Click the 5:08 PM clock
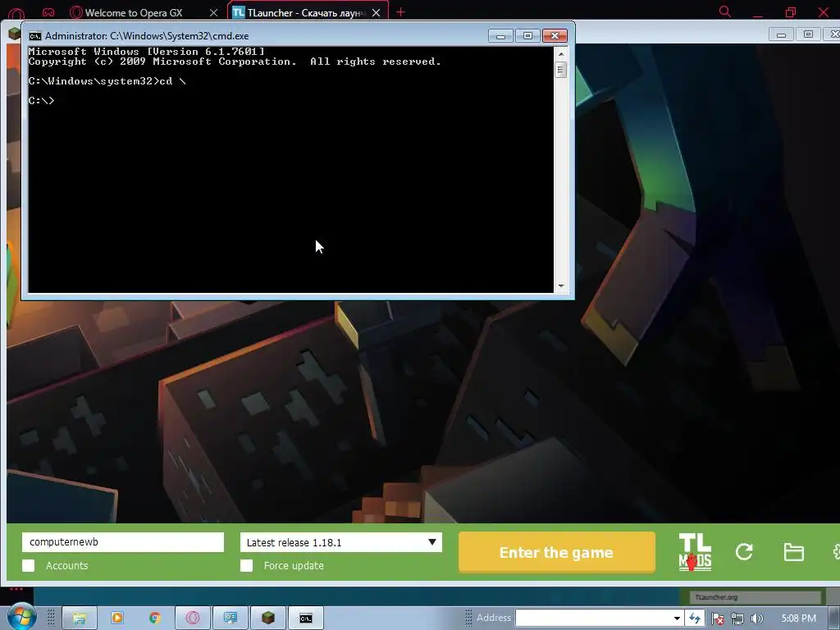 798,619
